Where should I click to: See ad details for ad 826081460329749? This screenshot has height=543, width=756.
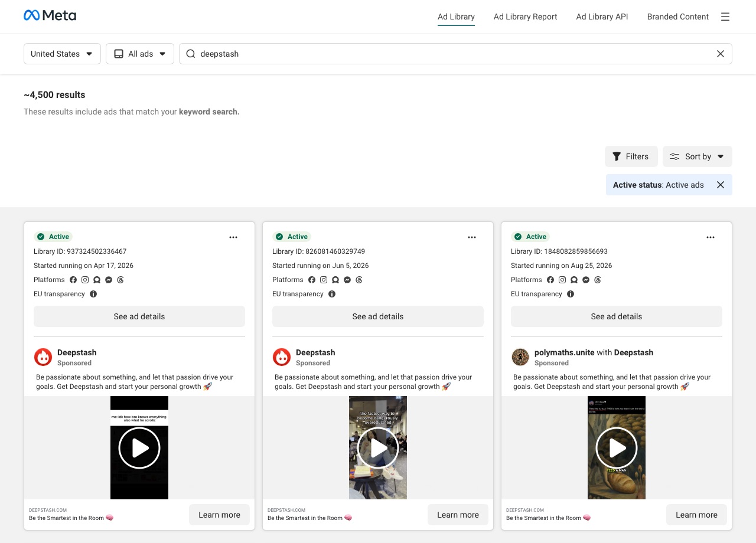coord(378,316)
